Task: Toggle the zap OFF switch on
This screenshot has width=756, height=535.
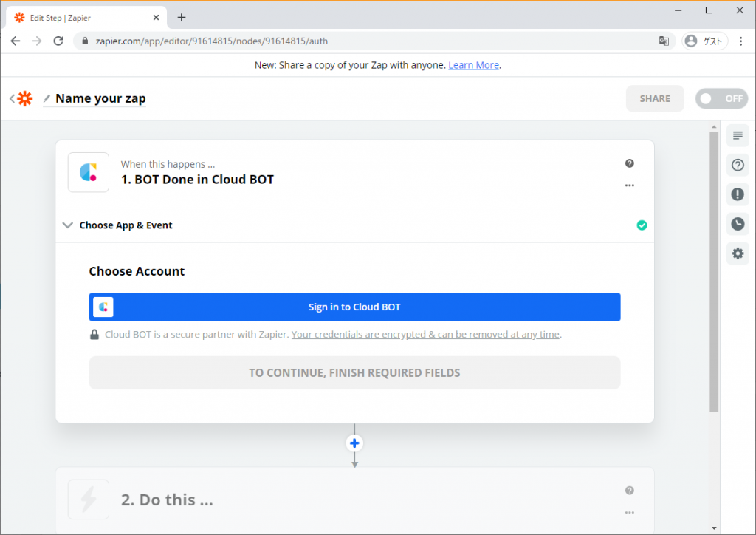Action: point(721,98)
